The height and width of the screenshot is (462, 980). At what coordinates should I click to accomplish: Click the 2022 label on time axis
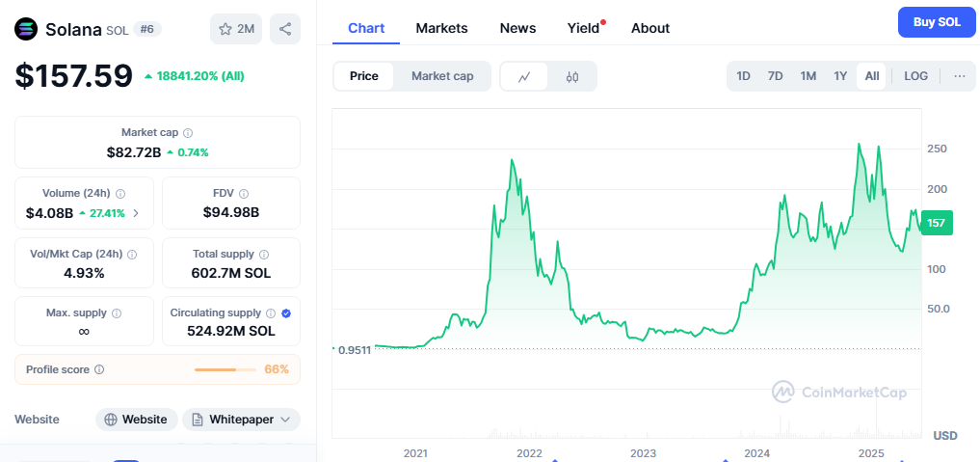pyautogui.click(x=529, y=453)
